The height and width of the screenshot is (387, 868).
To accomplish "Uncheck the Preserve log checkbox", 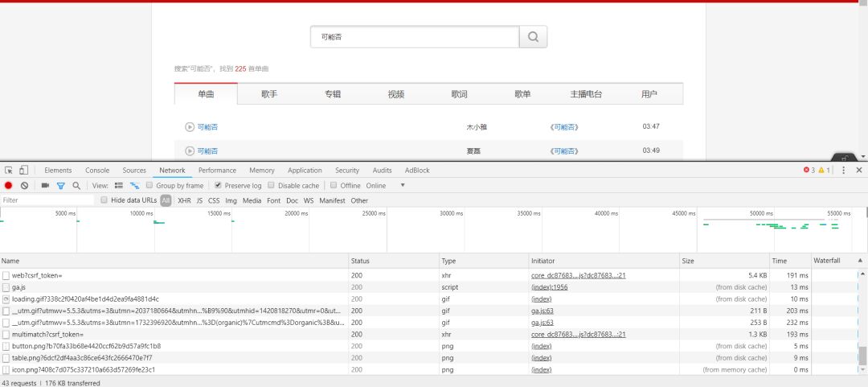I will pyautogui.click(x=218, y=186).
